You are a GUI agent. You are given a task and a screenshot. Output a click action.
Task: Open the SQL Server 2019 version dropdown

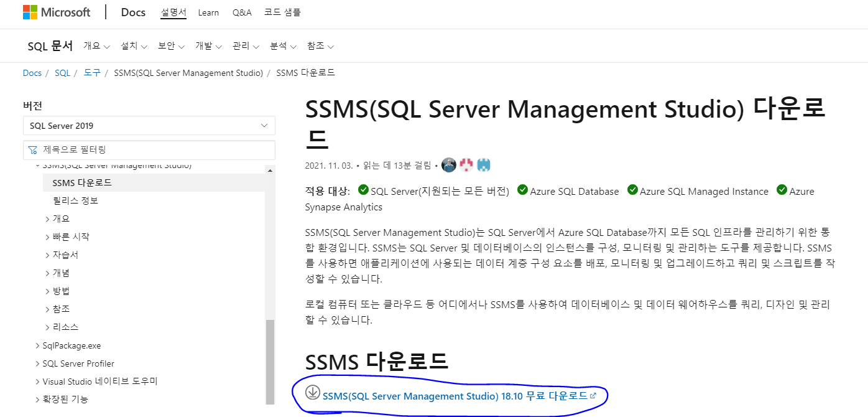pos(149,126)
